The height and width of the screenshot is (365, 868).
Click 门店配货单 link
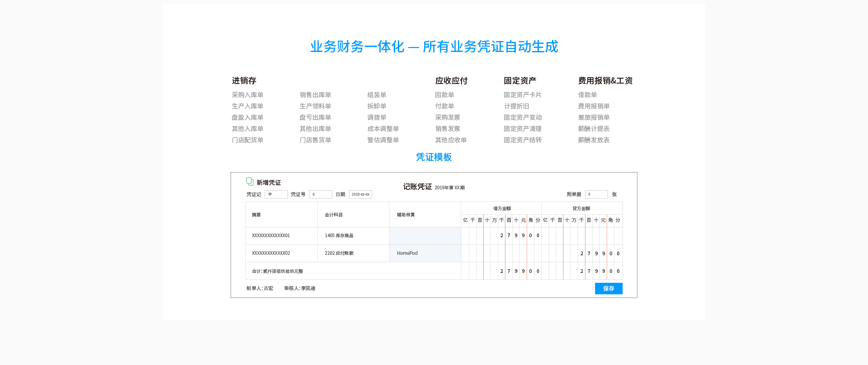pyautogui.click(x=247, y=140)
